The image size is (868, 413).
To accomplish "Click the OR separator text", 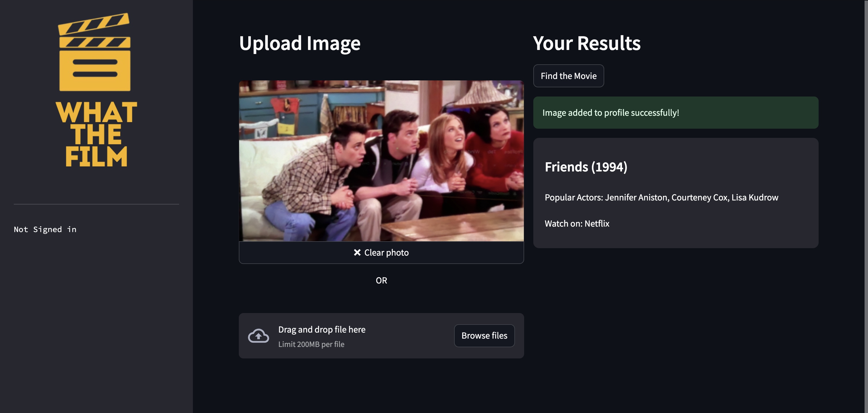I will pyautogui.click(x=381, y=281).
